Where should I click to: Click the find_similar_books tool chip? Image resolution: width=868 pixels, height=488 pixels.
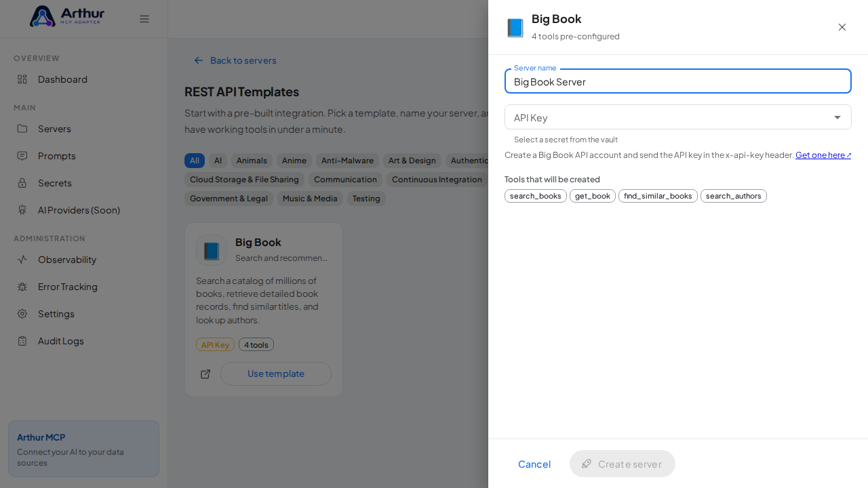click(658, 196)
